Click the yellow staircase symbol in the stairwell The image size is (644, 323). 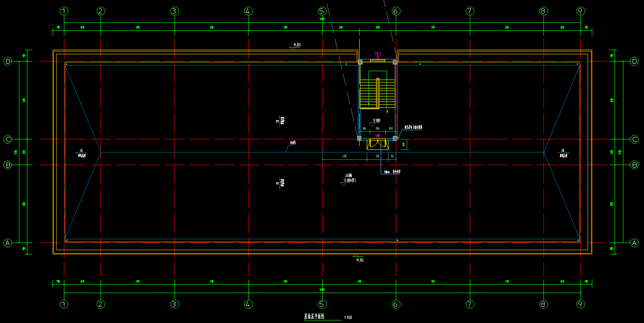[378, 93]
